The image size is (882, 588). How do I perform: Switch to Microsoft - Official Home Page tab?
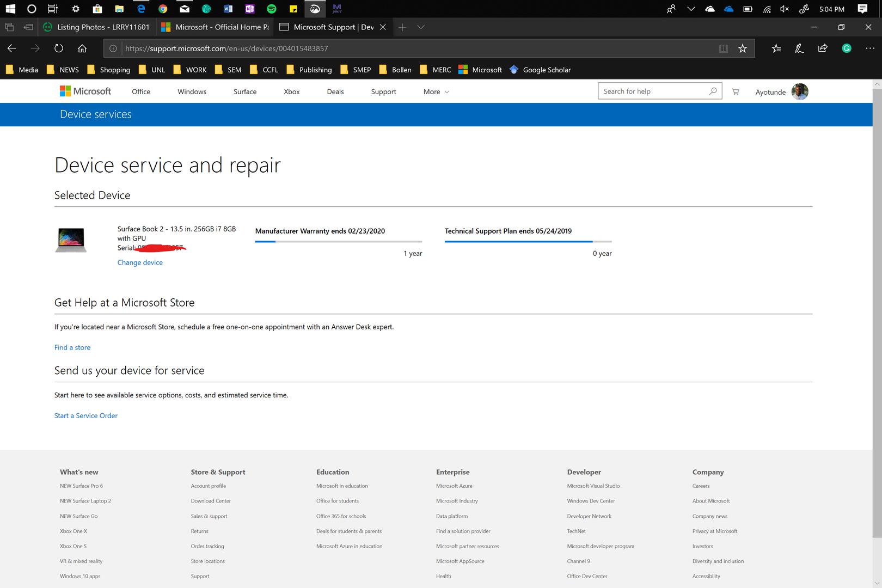(216, 27)
